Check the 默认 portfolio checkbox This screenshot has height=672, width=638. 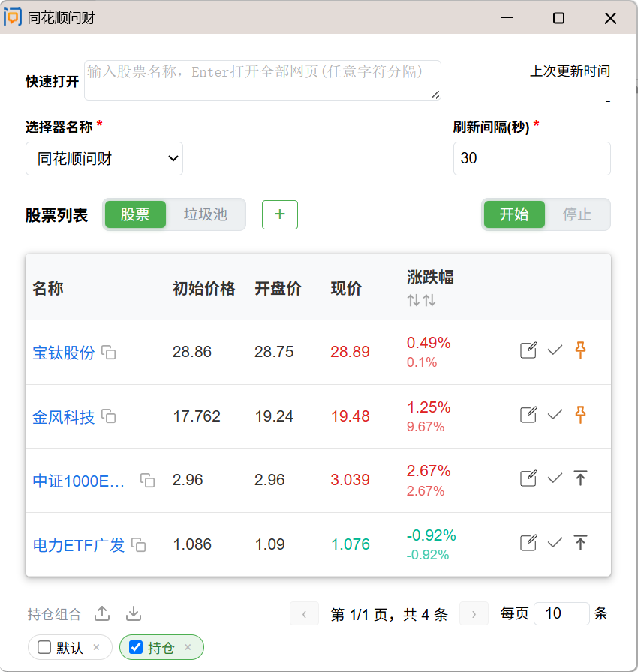tap(44, 647)
